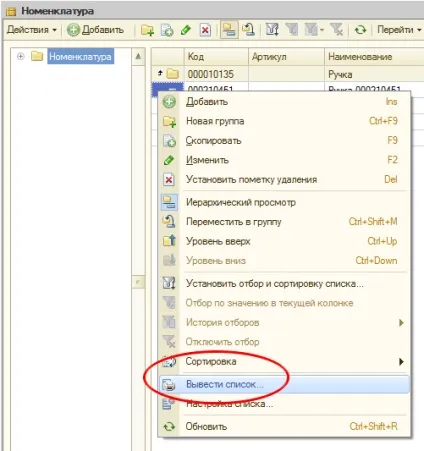Choose Настройка списка menu item
424x451 pixels.
point(284,404)
